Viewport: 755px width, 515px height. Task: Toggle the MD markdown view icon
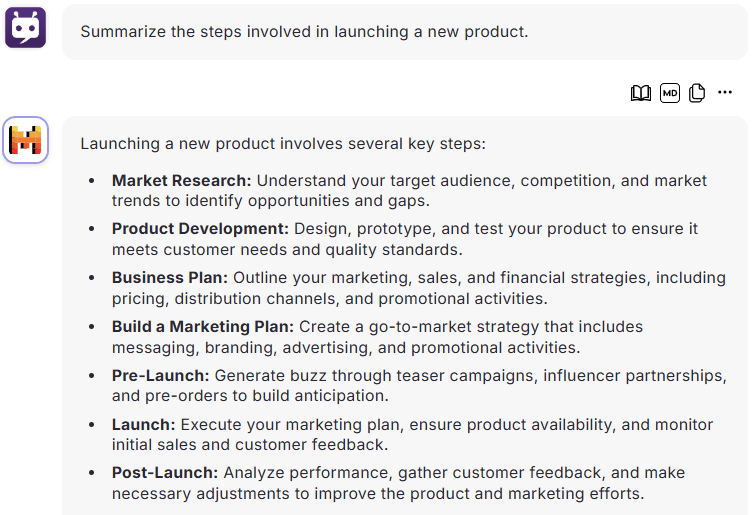tap(670, 93)
